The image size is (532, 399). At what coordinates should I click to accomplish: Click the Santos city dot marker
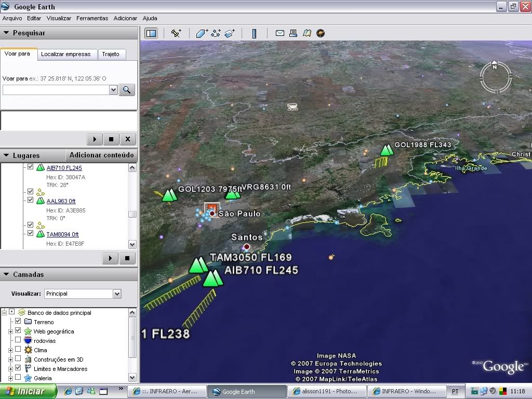click(x=247, y=247)
